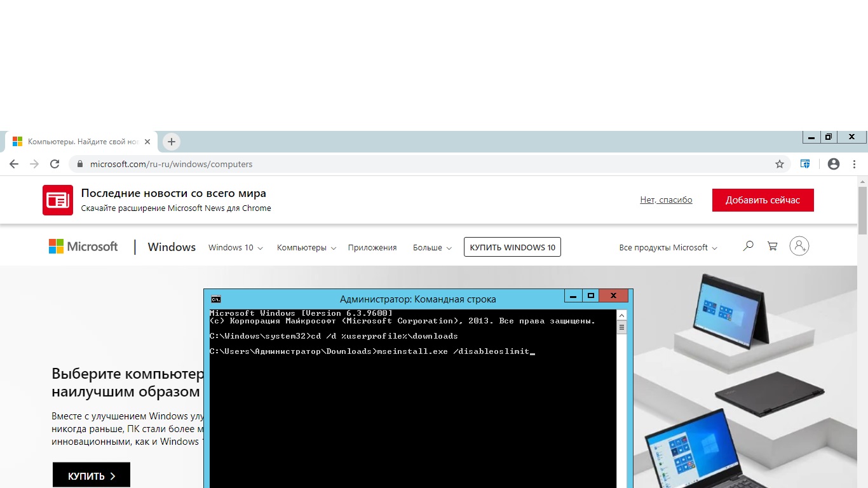Open the Chrome profile avatar icon
The image size is (868, 488).
point(834,164)
